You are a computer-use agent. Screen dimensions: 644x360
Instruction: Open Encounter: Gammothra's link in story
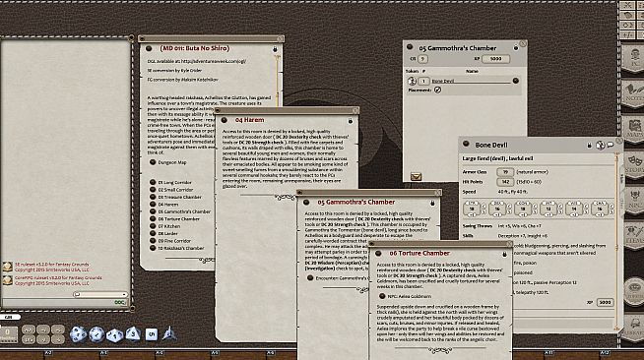tap(337, 278)
